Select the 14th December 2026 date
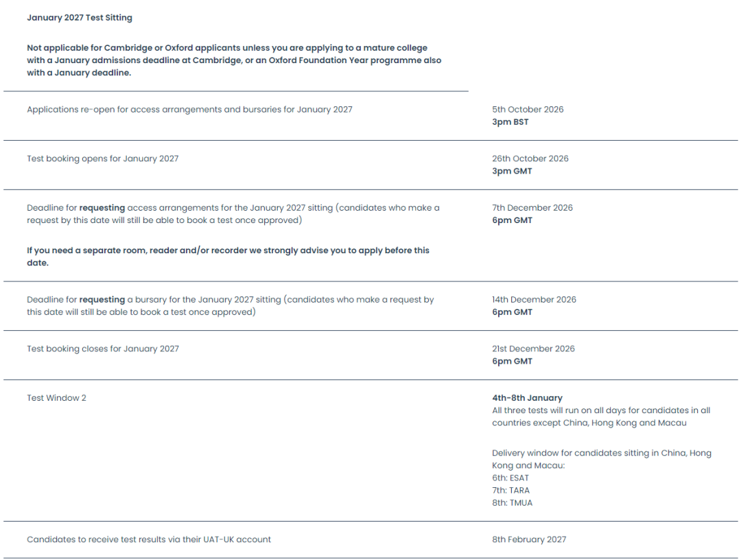 (534, 300)
